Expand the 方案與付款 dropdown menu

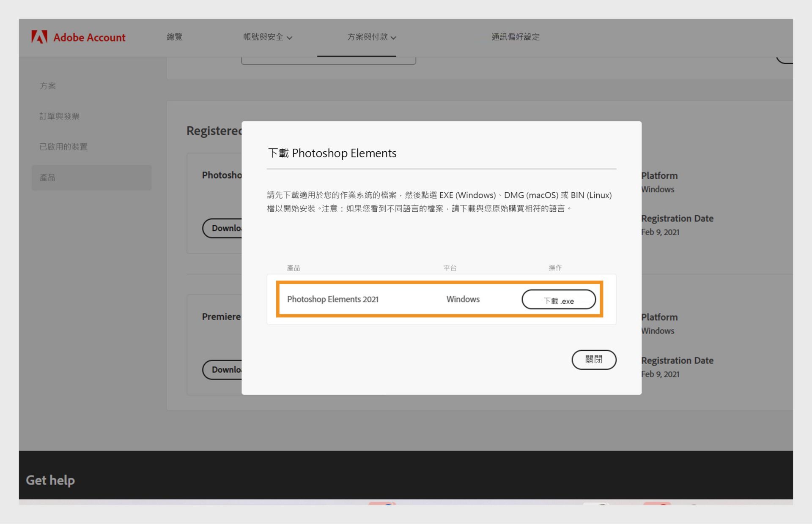point(371,37)
